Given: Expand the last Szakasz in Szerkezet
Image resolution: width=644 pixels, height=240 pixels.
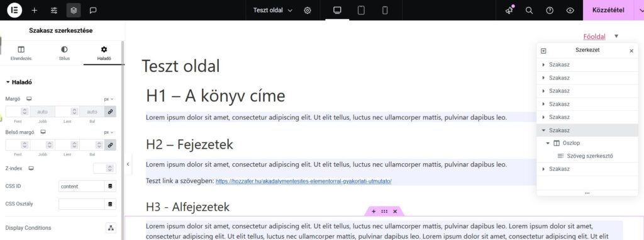Looking at the screenshot, I should click(543, 169).
